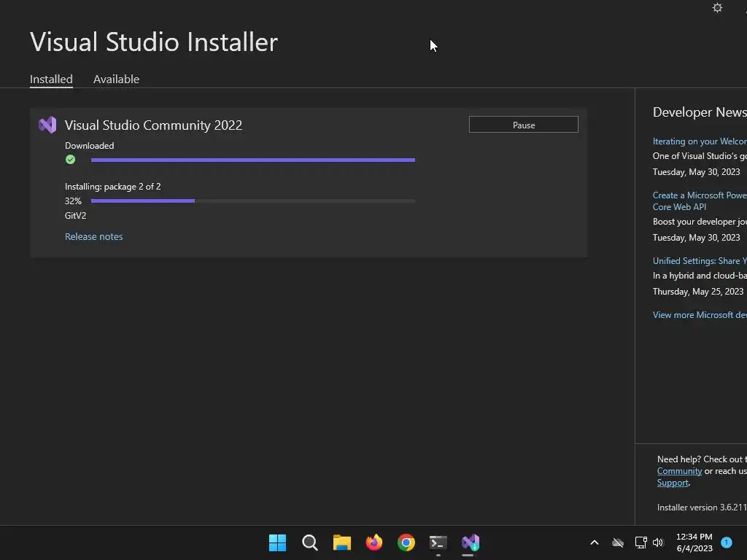
Task: Click the Visual Studio Installer taskbar icon
Action: click(x=471, y=542)
